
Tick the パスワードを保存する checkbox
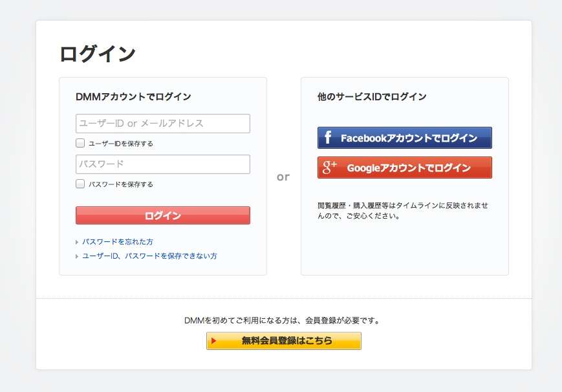pyautogui.click(x=80, y=184)
